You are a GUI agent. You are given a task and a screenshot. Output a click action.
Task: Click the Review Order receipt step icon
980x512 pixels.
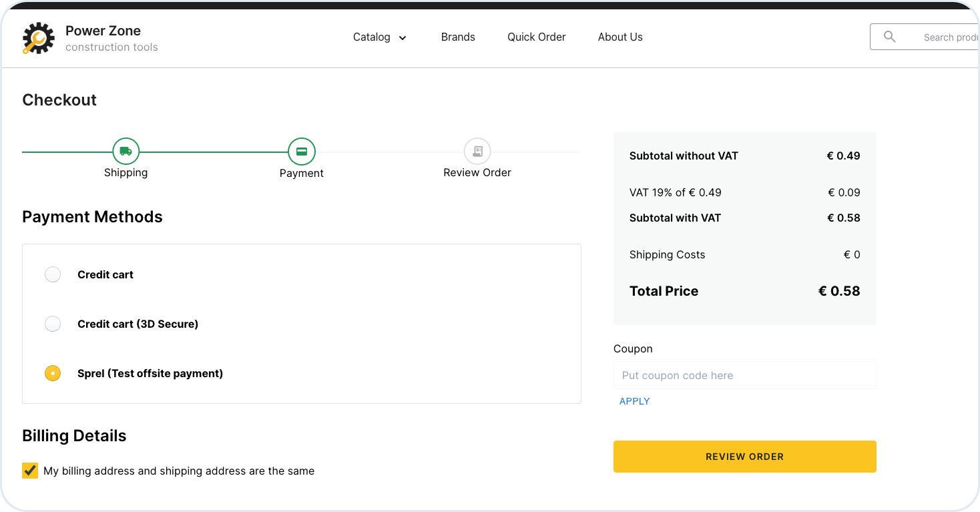click(477, 152)
